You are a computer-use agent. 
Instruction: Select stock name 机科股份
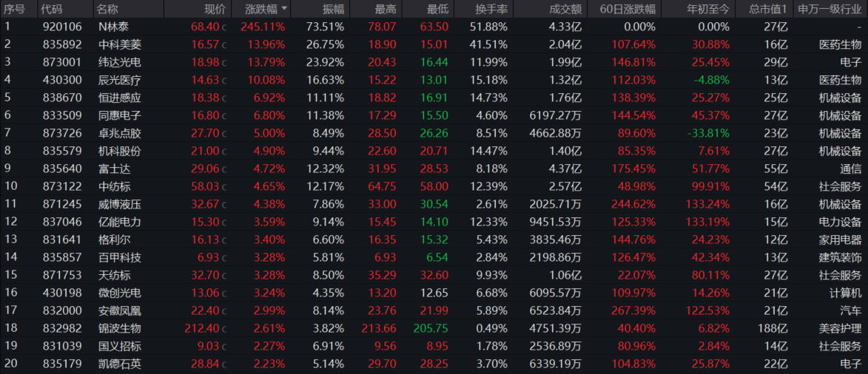(120, 151)
